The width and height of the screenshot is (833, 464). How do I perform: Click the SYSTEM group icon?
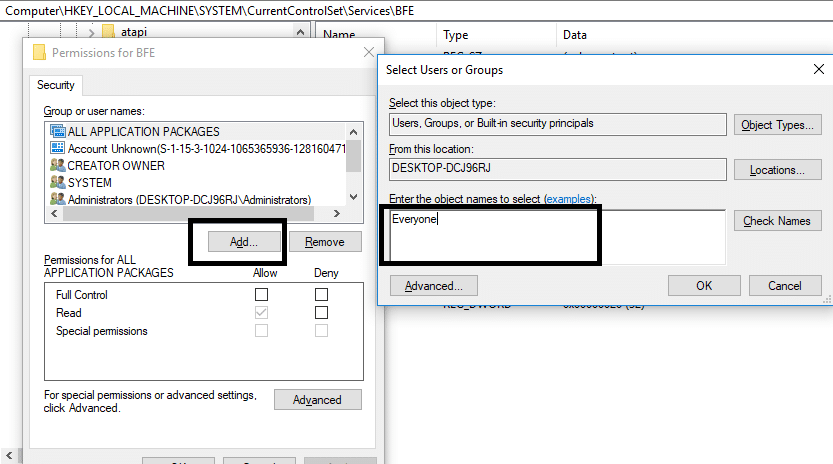coord(57,182)
